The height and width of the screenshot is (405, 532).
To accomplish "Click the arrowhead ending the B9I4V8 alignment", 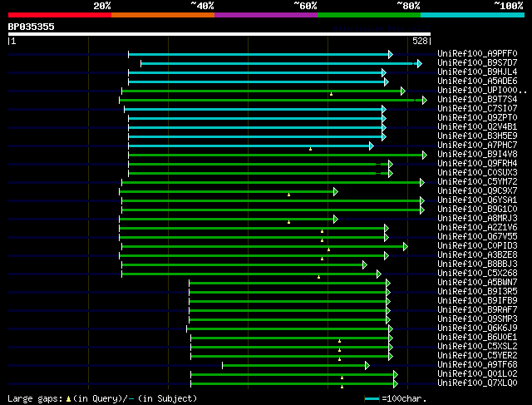I will pyautogui.click(x=425, y=156).
